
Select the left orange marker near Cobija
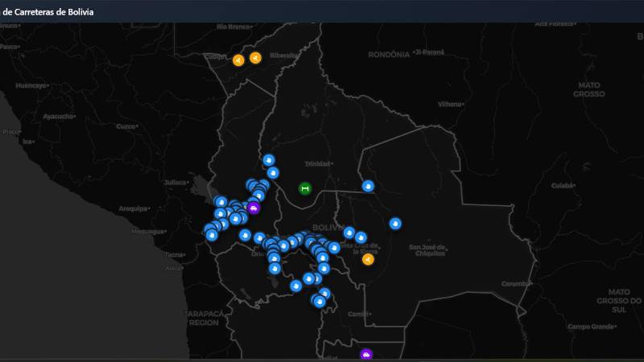point(238,60)
